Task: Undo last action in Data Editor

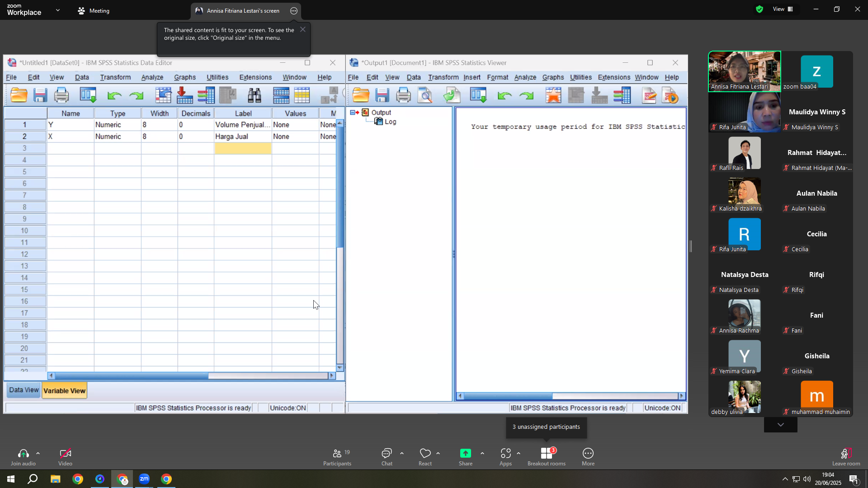Action: 114,95
